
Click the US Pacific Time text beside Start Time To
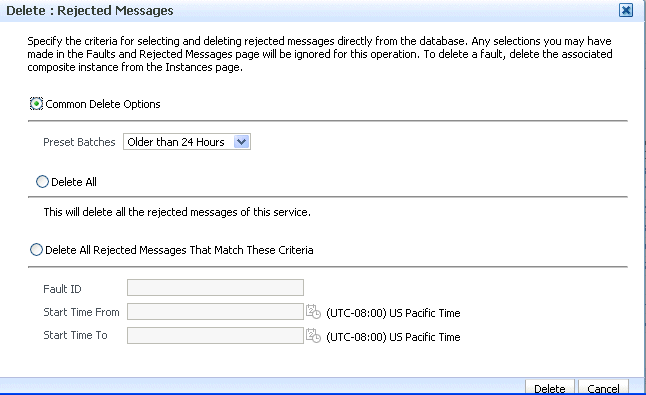(x=393, y=337)
